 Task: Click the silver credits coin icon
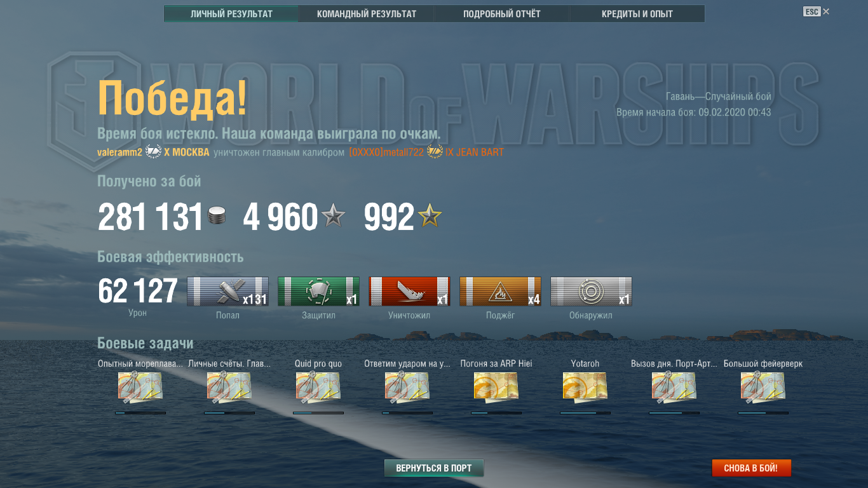click(x=217, y=216)
